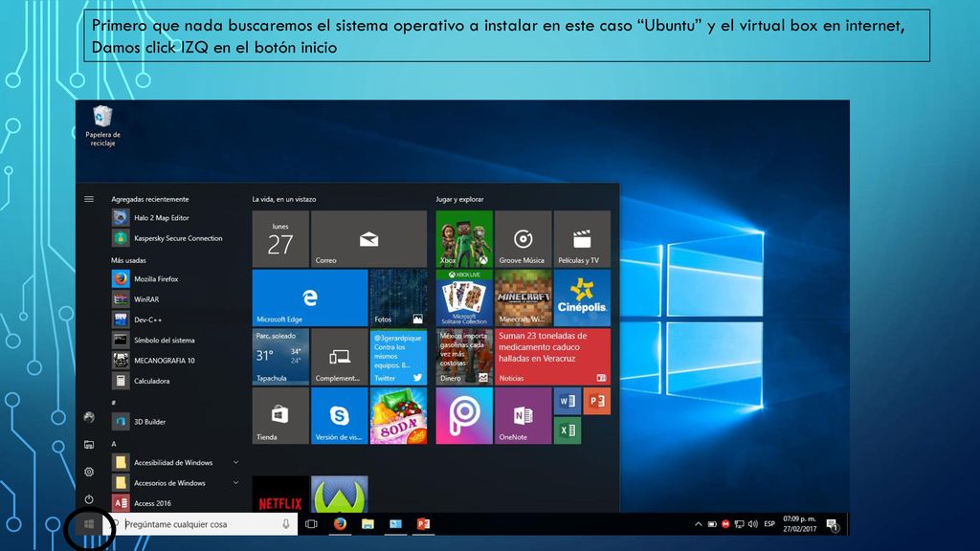Open the OneNote tile
The height and width of the screenshot is (551, 980).
pyautogui.click(x=523, y=415)
